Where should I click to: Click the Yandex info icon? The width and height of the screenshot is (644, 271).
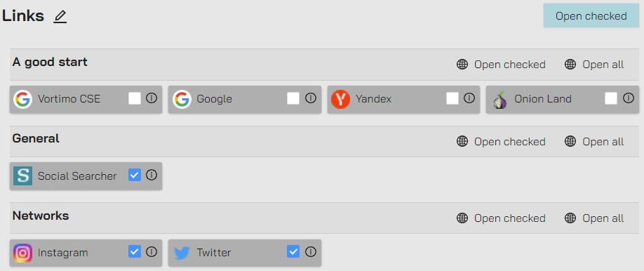pyautogui.click(x=469, y=98)
